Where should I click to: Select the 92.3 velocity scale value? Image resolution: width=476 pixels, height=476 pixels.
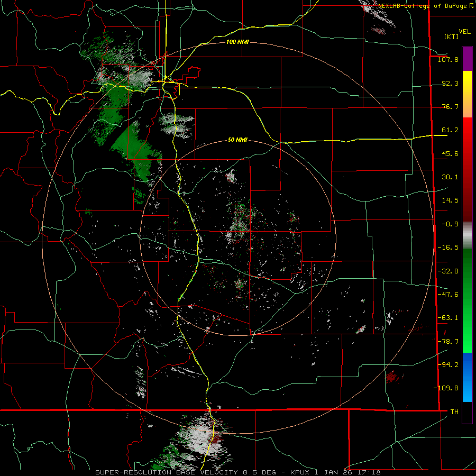(x=450, y=83)
